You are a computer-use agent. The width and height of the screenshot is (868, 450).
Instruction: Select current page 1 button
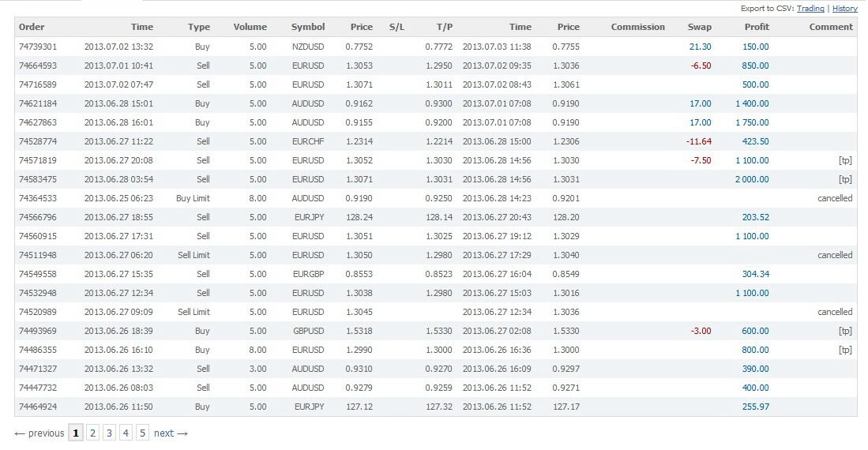(76, 433)
